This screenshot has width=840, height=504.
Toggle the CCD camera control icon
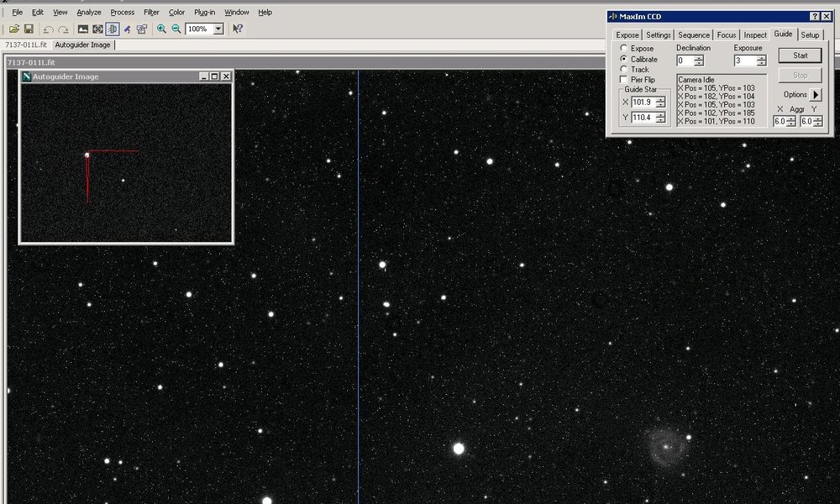pos(113,29)
